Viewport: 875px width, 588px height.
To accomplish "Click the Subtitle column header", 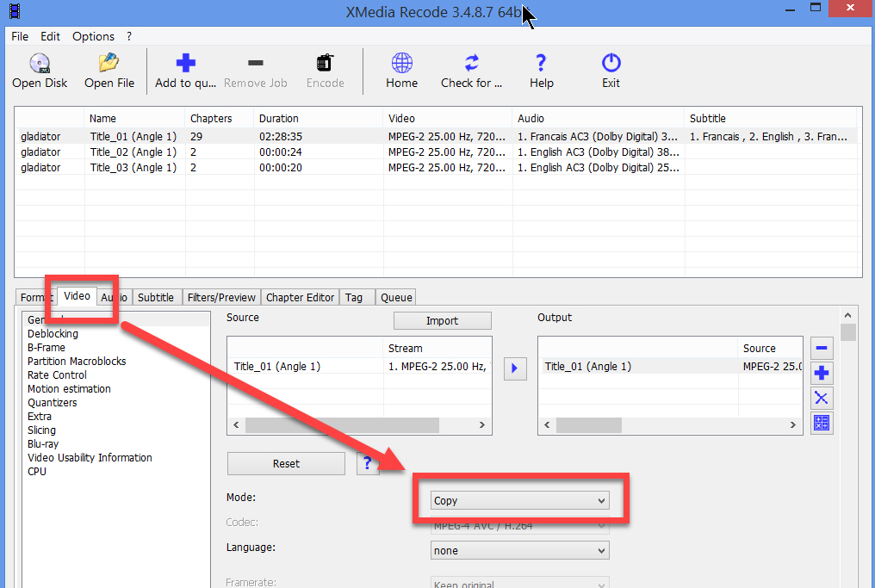I will pyautogui.click(x=770, y=118).
